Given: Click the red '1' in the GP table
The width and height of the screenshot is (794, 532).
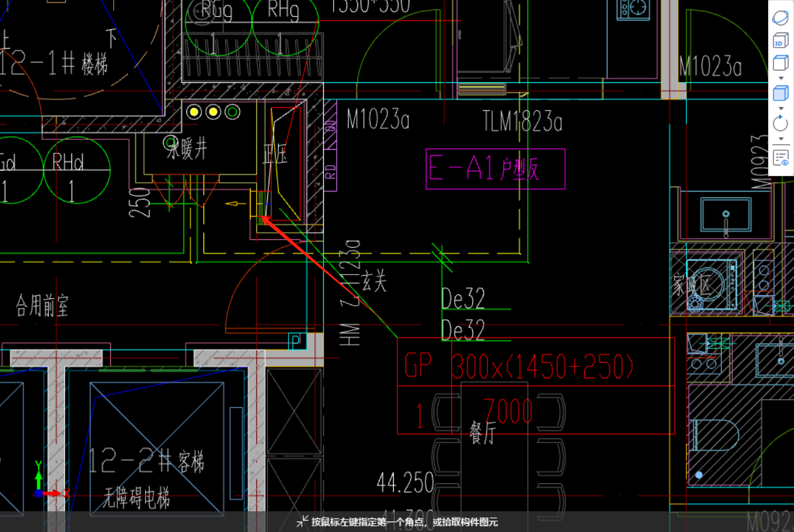Looking at the screenshot, I should (x=420, y=415).
